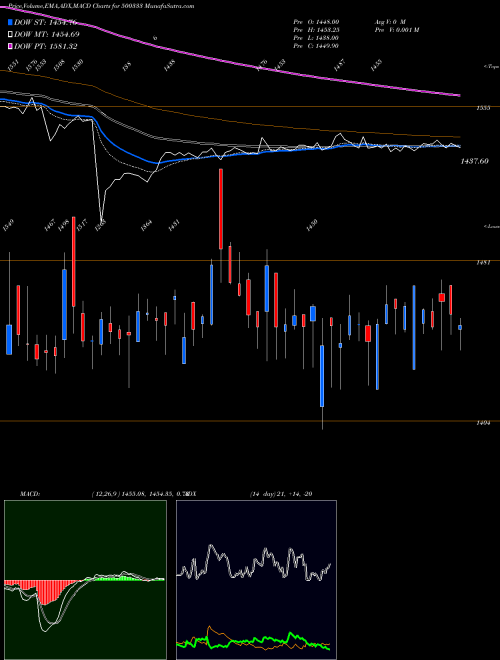Click the 'Pre O: 1448.00' open value

(x=316, y=21)
